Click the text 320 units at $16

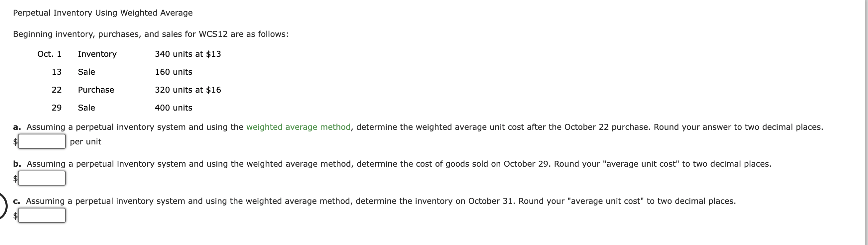pos(187,90)
